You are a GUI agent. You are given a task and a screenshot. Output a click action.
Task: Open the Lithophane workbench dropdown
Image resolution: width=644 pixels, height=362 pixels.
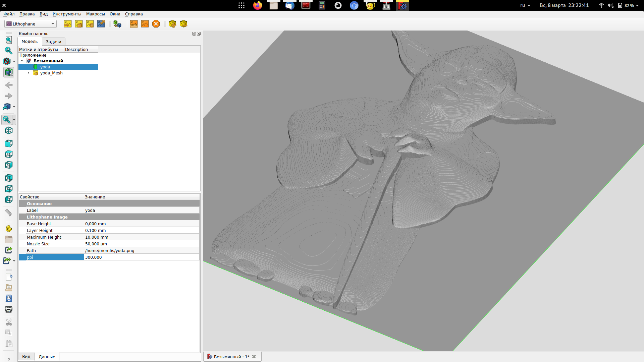click(31, 24)
